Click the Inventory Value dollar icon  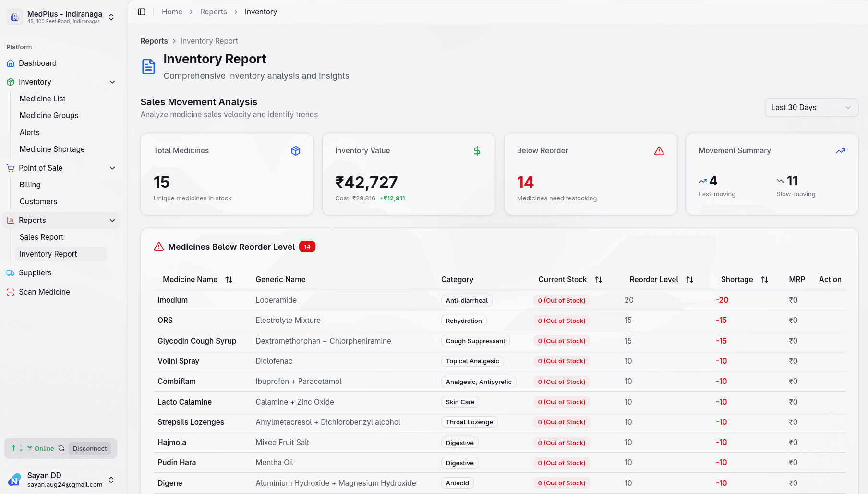pyautogui.click(x=477, y=151)
